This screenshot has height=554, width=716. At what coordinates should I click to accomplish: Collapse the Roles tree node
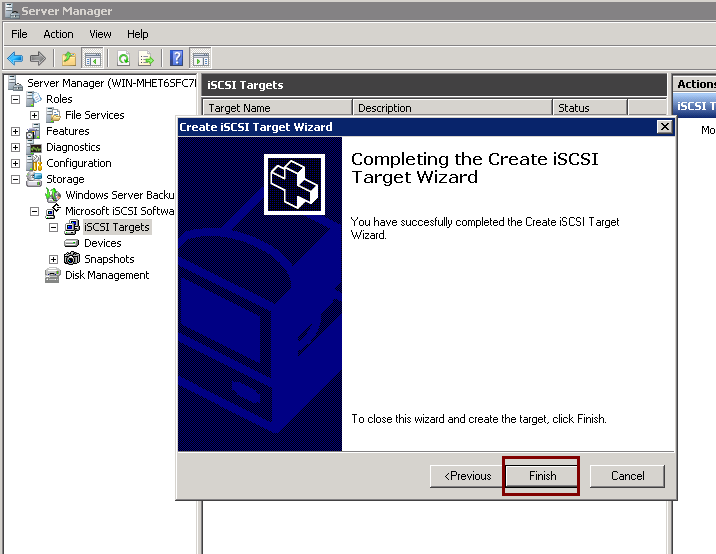[16, 99]
